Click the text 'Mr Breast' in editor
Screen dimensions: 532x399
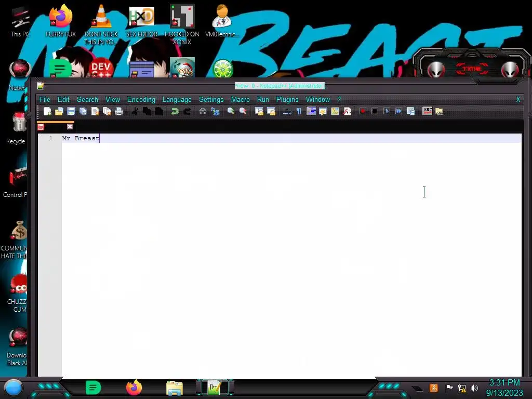point(81,138)
